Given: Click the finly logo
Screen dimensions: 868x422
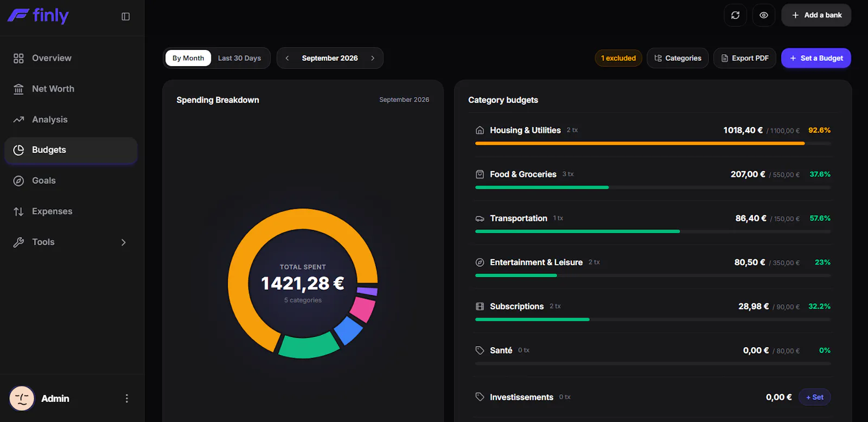Looking at the screenshot, I should [38, 16].
